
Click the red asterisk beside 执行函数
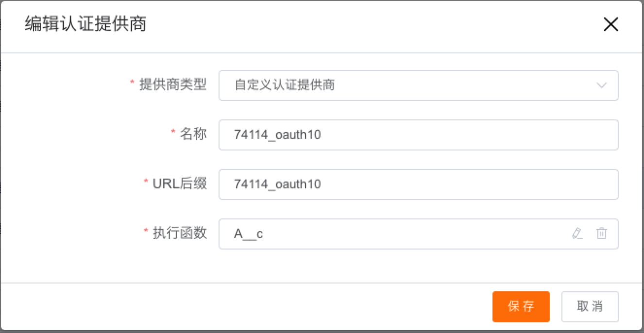click(x=146, y=232)
